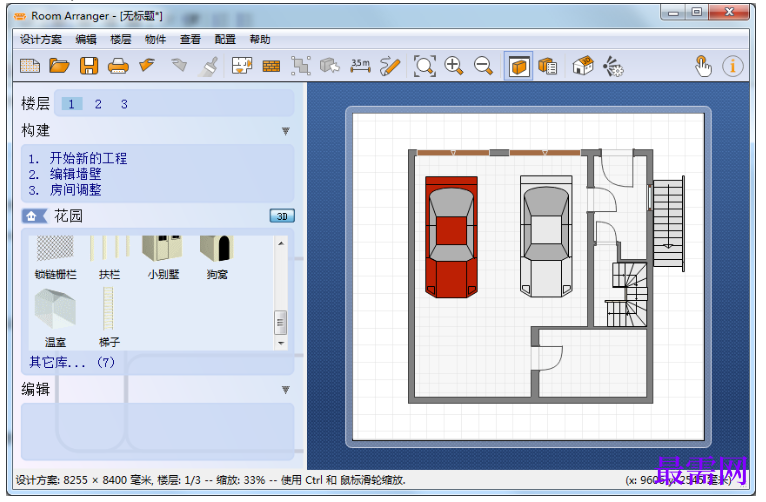
Task: Click the object library scrollbar thumb
Action: click(280, 322)
